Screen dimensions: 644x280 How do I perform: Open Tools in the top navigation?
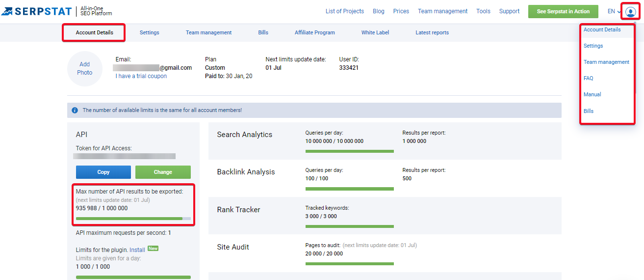pos(483,11)
